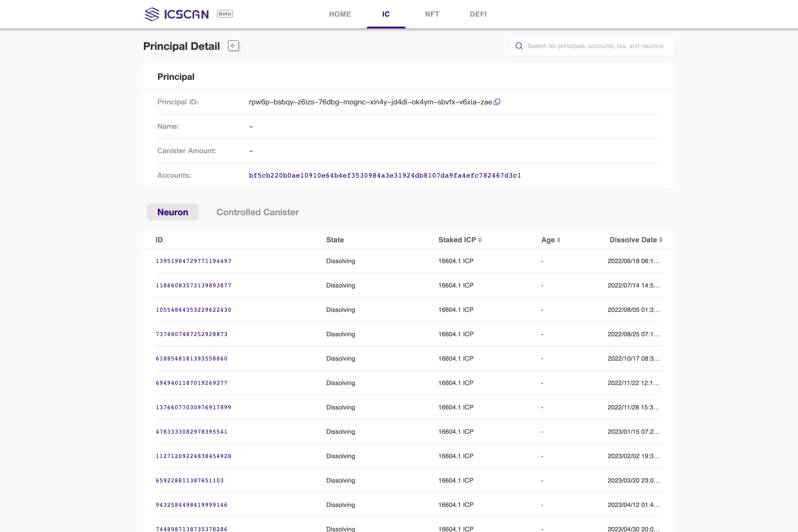The image size is (798, 532).
Task: Select the Neuron tab
Action: pos(172,212)
